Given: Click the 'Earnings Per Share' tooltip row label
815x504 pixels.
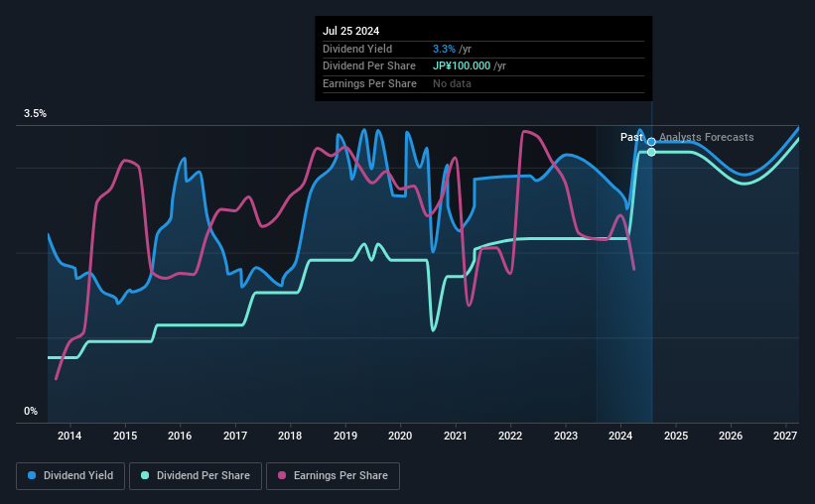Looking at the screenshot, I should click(x=369, y=83).
